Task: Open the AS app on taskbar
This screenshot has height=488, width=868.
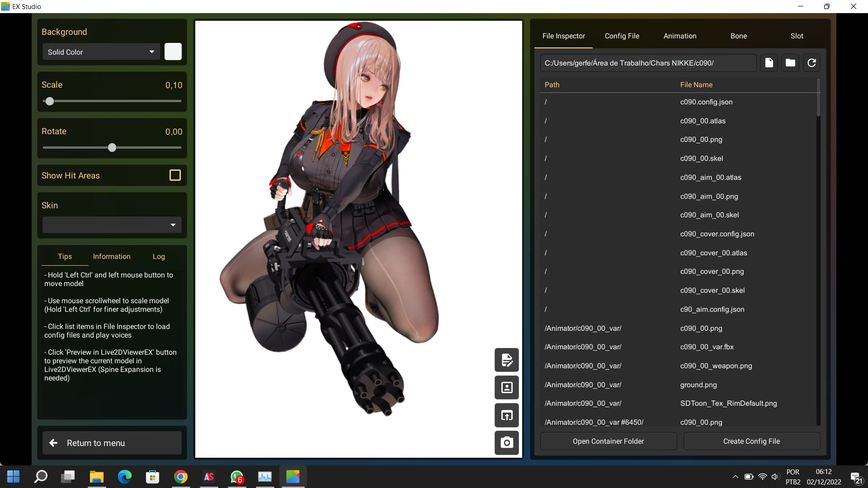Action: 209,477
